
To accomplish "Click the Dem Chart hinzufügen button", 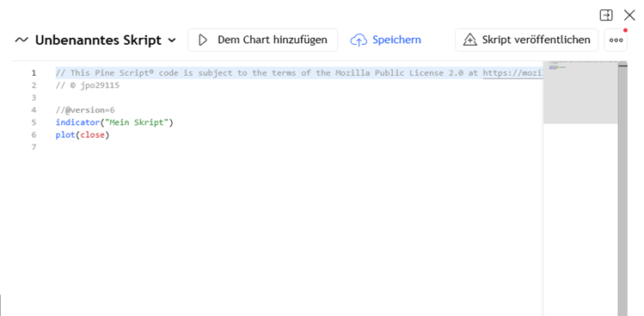I will pos(263,40).
